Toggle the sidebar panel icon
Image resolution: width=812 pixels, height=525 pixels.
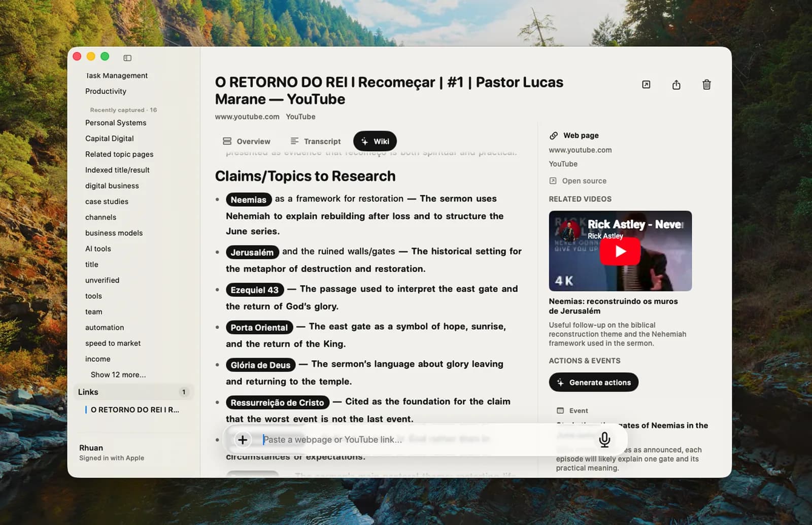(x=127, y=58)
